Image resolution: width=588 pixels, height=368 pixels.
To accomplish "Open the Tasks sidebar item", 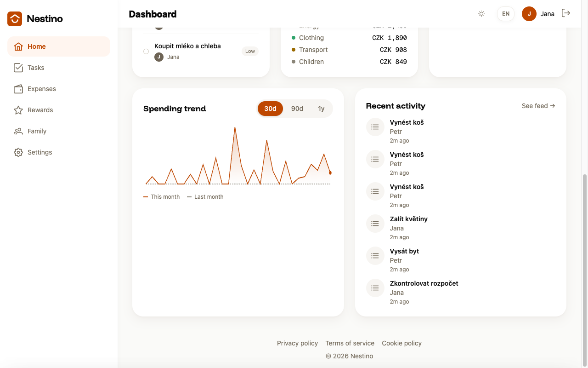I will click(x=59, y=68).
